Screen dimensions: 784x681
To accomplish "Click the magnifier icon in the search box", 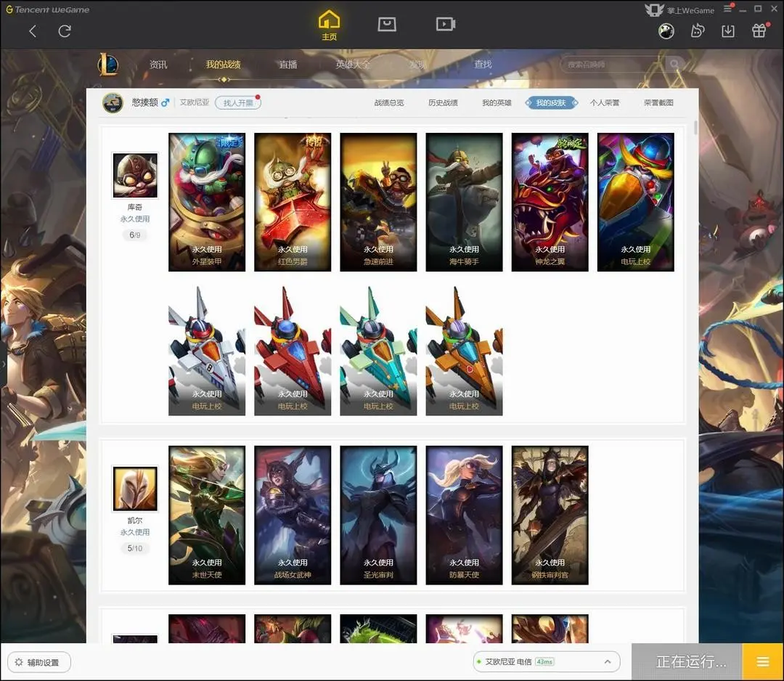I will pos(674,64).
